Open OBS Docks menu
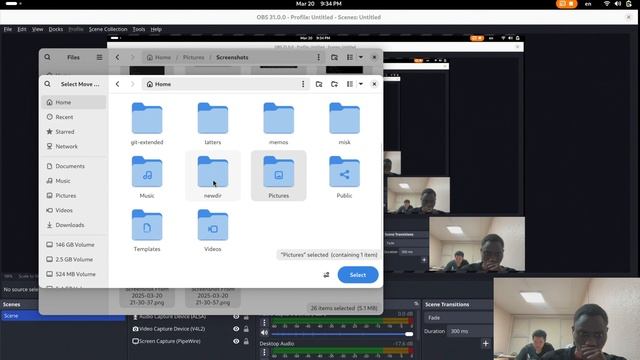The image size is (640, 360). (x=56, y=29)
